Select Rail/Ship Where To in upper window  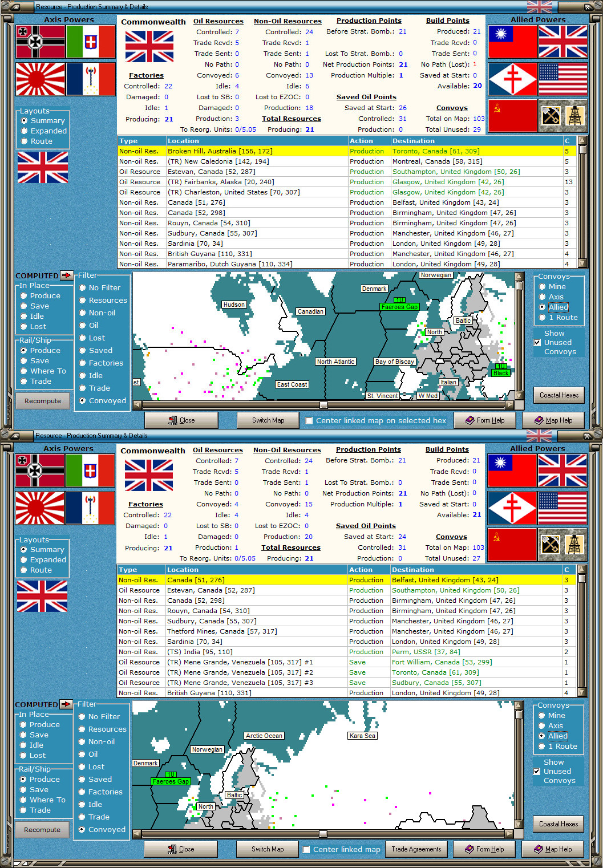(43, 371)
